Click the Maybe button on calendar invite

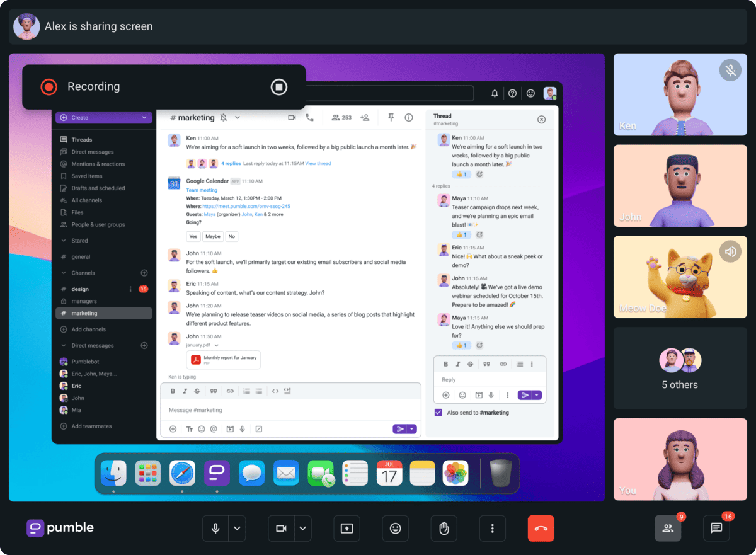coord(213,237)
